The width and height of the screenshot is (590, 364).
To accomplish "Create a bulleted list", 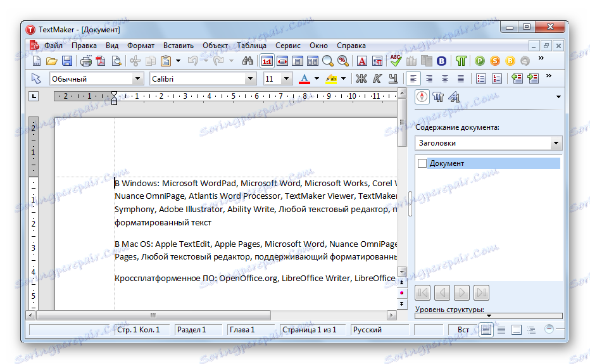I will (481, 78).
